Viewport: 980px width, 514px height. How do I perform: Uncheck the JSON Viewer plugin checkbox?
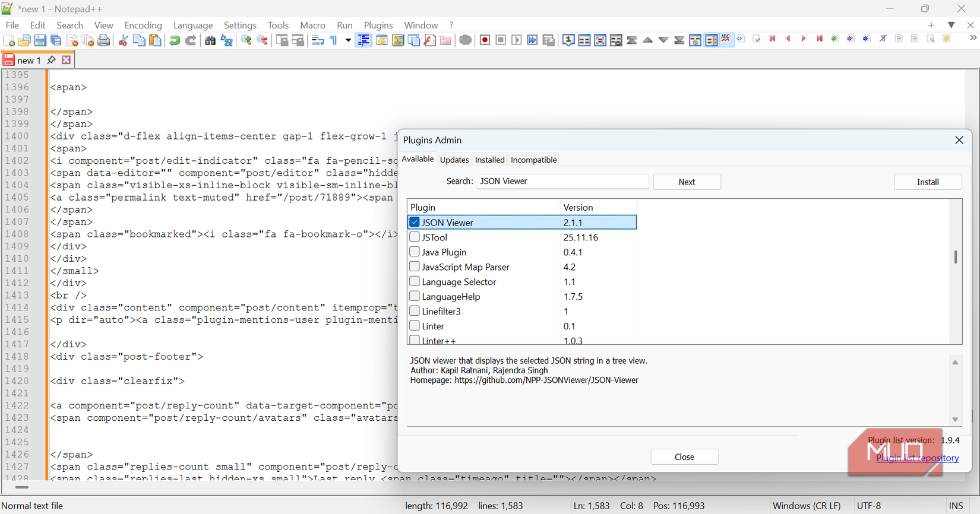[415, 222]
